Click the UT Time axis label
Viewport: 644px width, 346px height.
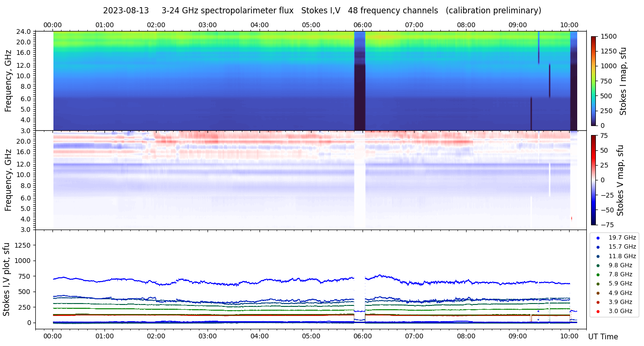point(603,337)
